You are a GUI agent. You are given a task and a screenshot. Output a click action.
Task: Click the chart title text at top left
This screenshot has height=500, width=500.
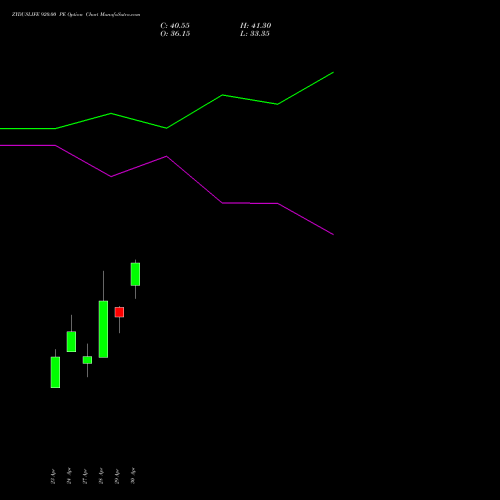(76, 15)
